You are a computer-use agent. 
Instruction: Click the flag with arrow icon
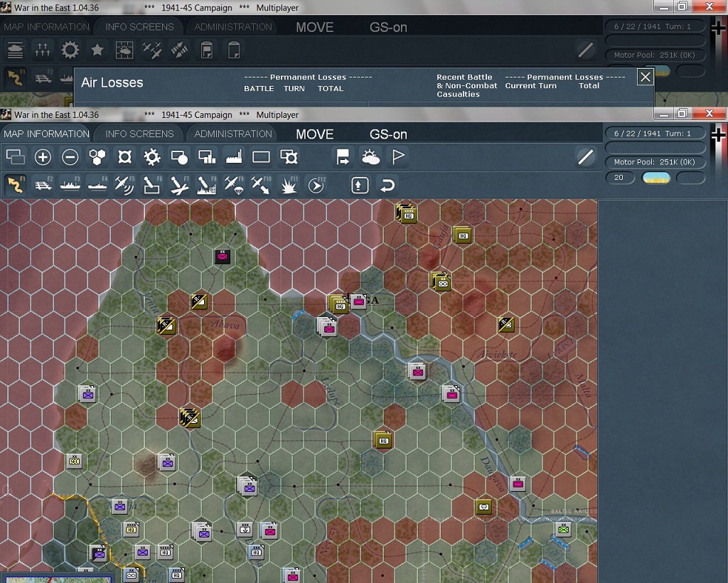[343, 157]
